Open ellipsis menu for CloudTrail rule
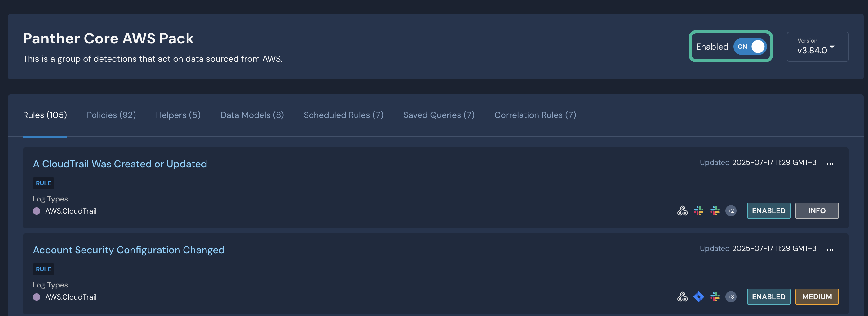868x316 pixels. coord(830,164)
